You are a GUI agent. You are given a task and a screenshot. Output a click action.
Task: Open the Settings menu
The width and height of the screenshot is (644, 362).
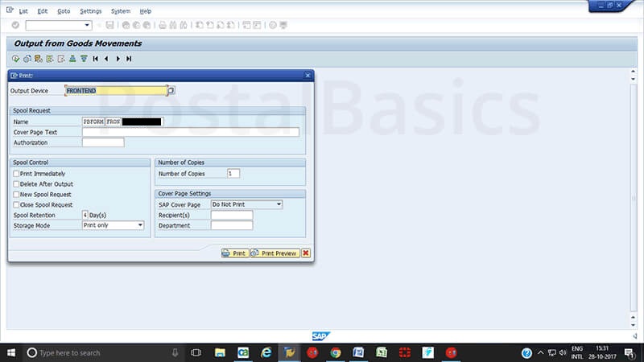coord(91,11)
